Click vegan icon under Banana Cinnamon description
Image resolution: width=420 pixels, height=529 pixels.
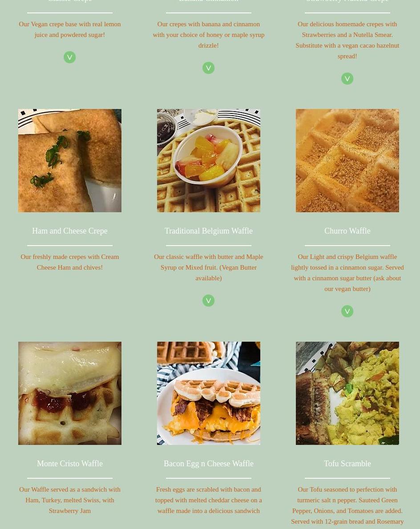[209, 68]
